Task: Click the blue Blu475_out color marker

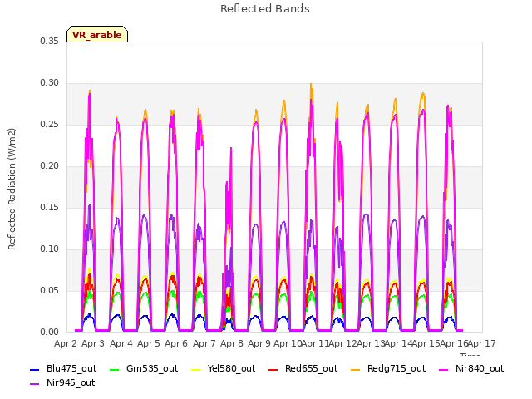Action: pyautogui.click(x=35, y=369)
